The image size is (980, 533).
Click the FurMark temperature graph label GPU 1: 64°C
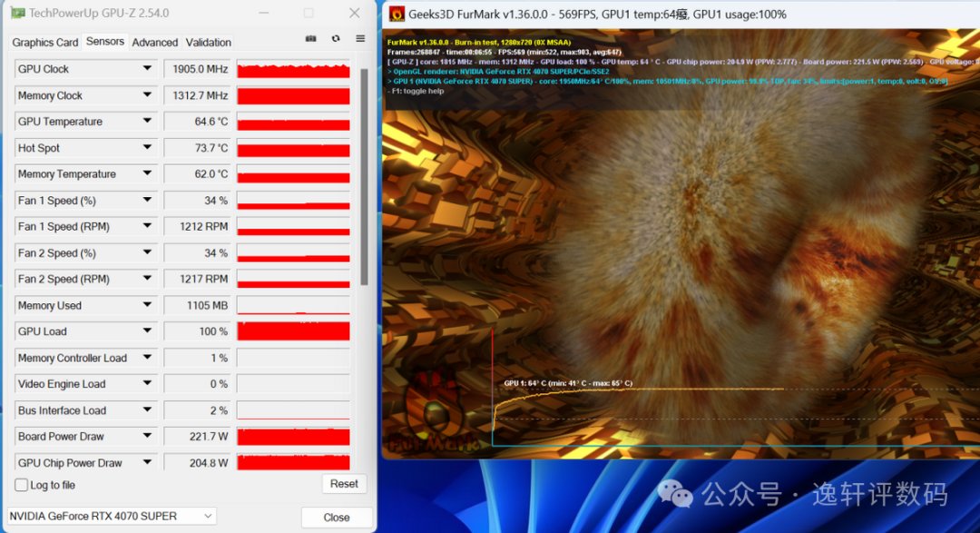coord(568,383)
